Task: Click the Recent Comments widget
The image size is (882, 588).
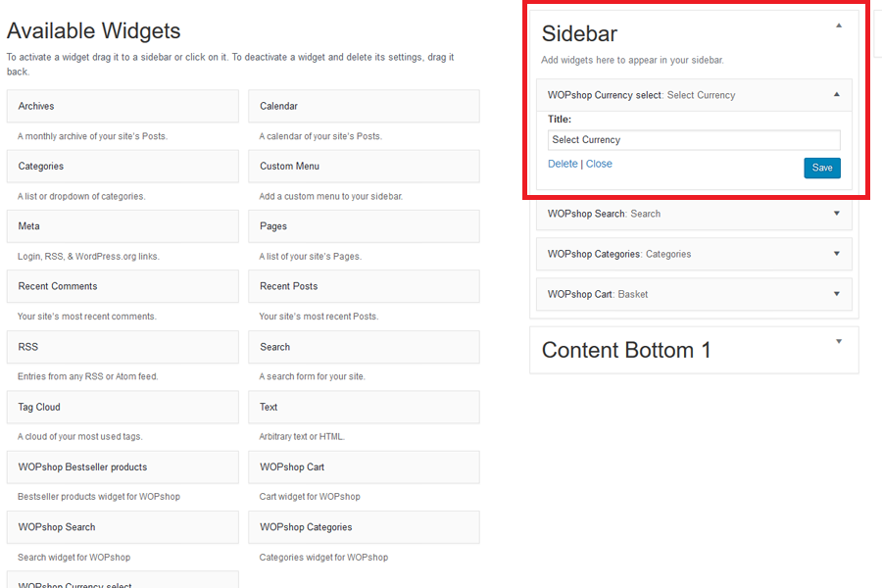Action: 122,286
